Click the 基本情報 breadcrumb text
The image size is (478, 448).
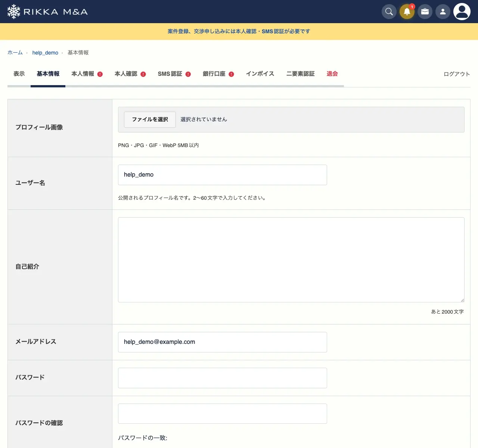[x=78, y=53]
